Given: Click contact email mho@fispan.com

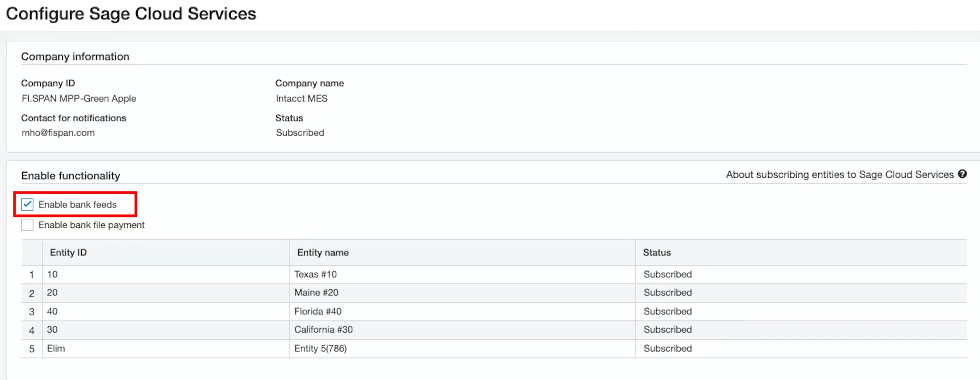Looking at the screenshot, I should (58, 133).
